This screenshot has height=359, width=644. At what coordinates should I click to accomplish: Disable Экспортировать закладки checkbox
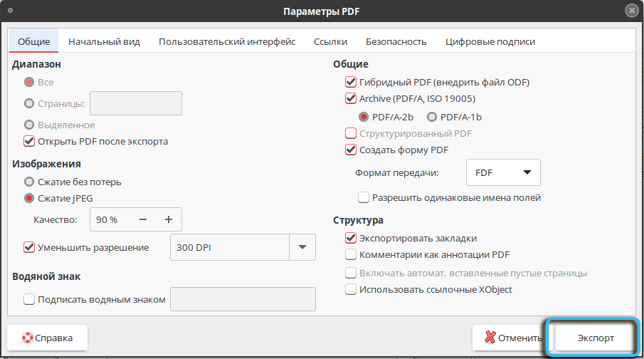[x=350, y=238]
